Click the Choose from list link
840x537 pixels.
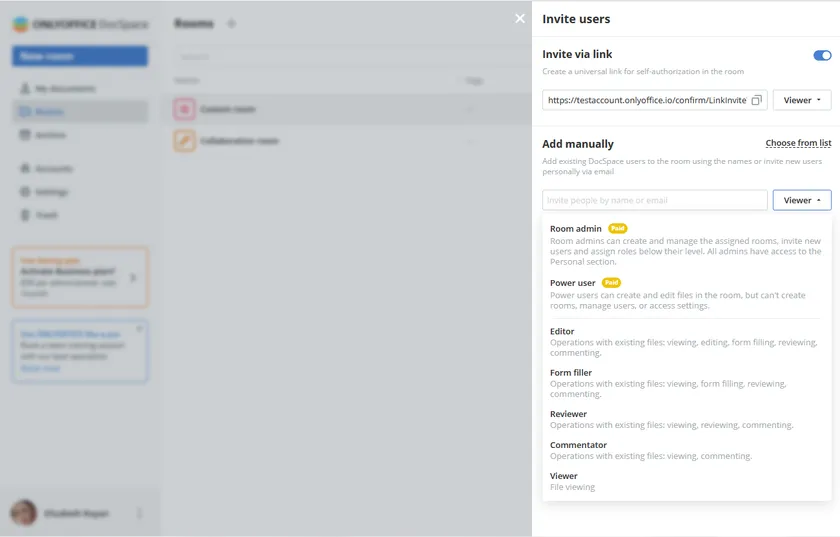tap(798, 144)
